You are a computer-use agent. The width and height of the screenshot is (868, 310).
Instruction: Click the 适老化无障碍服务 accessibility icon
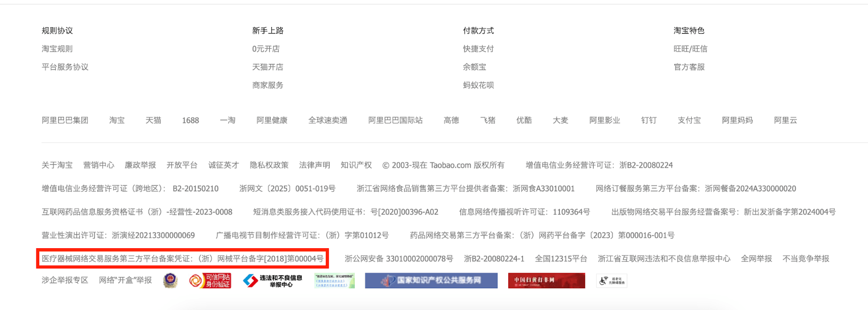(x=611, y=280)
